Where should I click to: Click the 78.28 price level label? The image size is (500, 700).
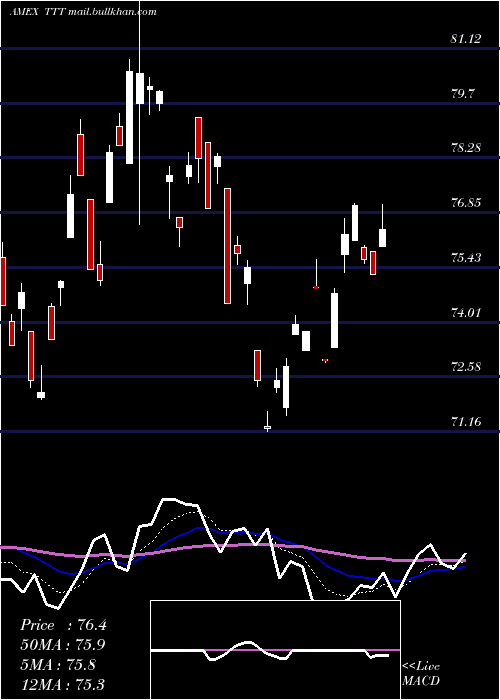466,148
